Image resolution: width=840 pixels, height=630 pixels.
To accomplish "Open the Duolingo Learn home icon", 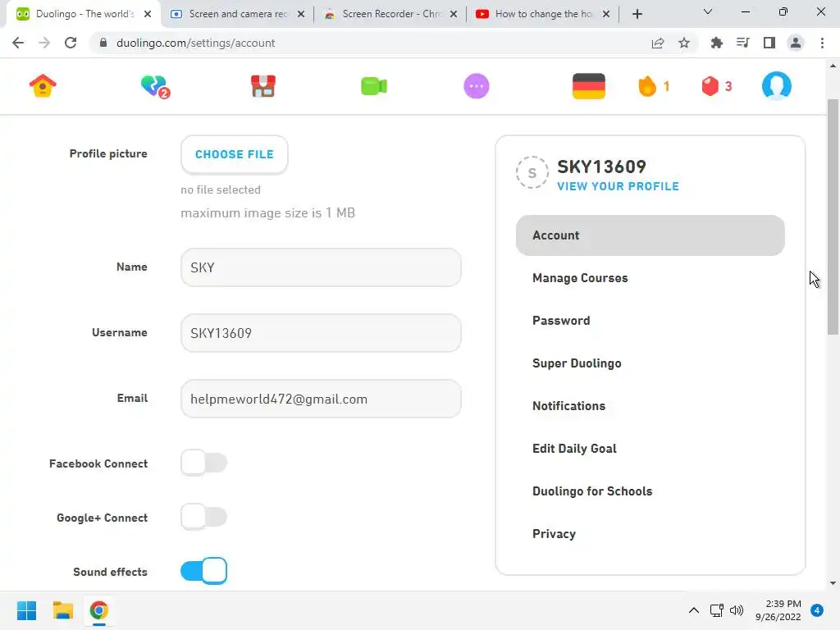I will tap(43, 85).
